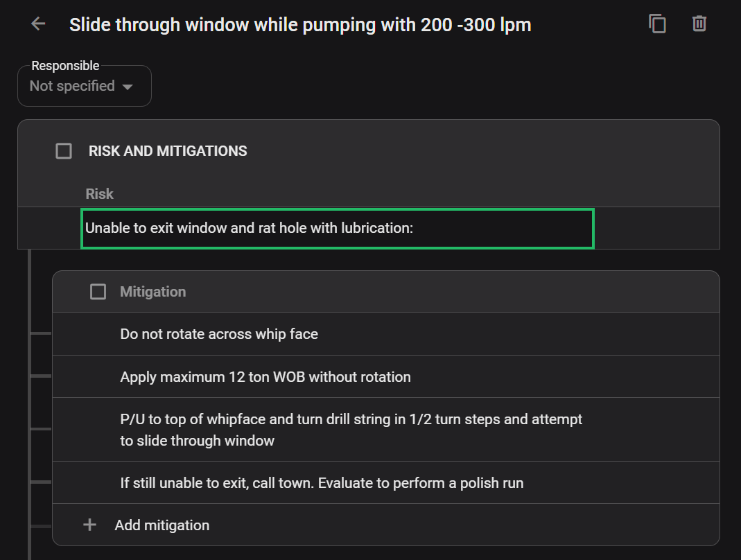Viewport: 741px width, 560px height.
Task: Edit the step title 'Slide through window while pumping'
Action: pyautogui.click(x=300, y=25)
